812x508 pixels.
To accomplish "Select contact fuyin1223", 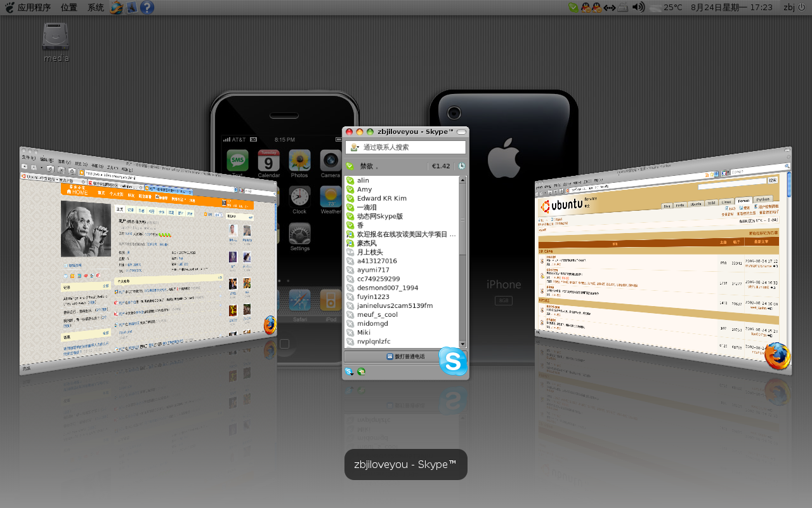I will [x=402, y=297].
